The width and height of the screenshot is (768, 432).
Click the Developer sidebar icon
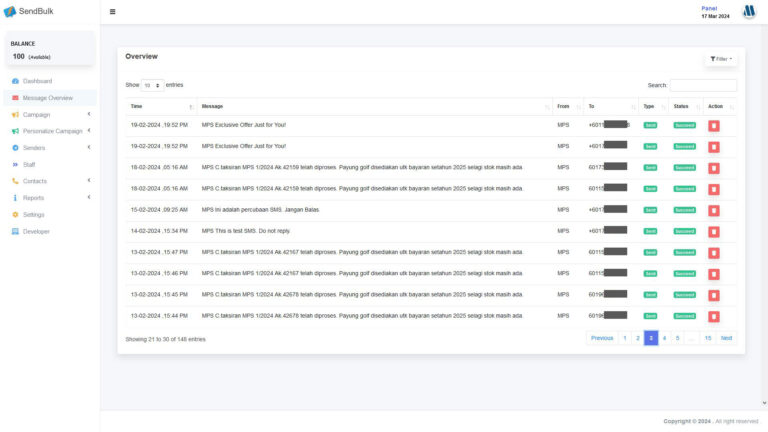click(15, 231)
